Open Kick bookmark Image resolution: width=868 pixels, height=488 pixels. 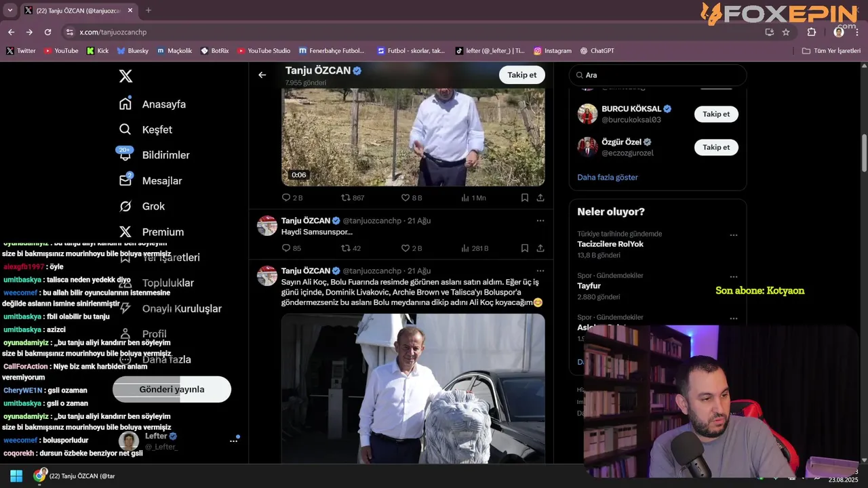(98, 51)
